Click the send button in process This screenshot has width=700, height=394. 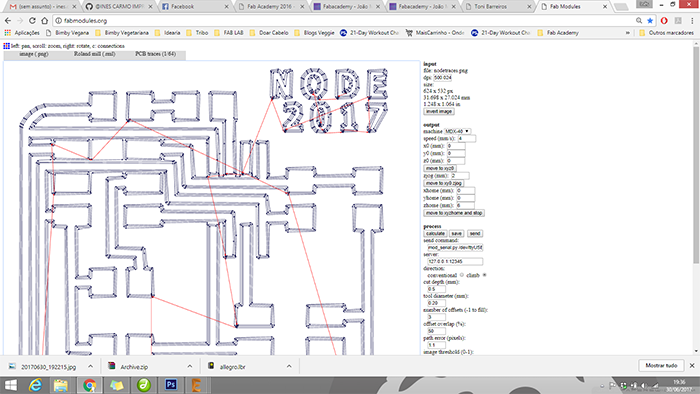click(x=475, y=233)
